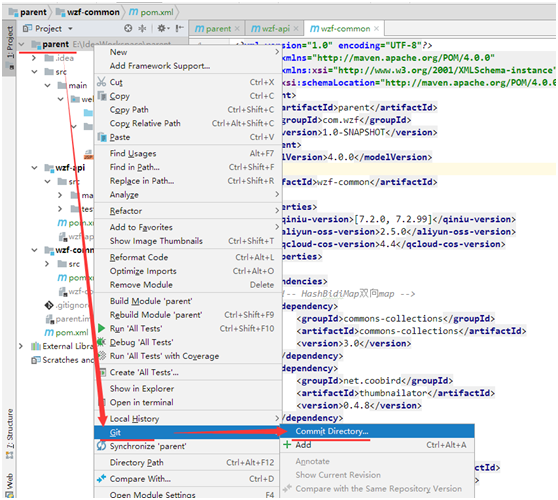Open the Analyze submenu
The height and width of the screenshot is (500, 558).
point(188,195)
